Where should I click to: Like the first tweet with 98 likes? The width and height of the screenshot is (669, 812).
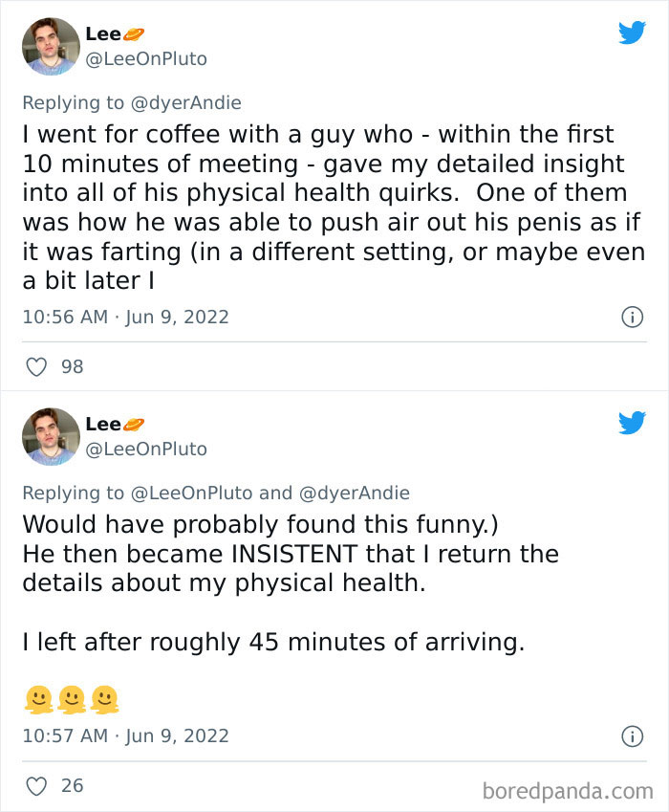coord(36,366)
